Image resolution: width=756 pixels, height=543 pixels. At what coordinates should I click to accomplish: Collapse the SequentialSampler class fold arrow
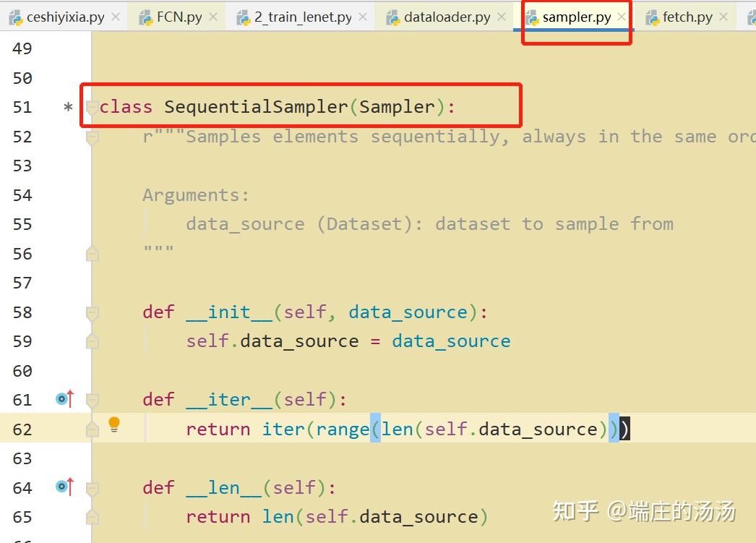tap(92, 106)
